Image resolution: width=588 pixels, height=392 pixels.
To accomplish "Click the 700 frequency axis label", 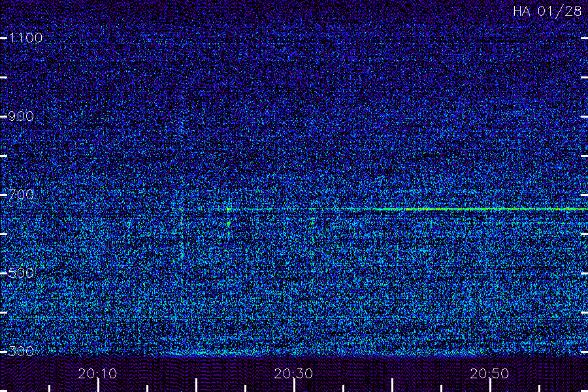I will pyautogui.click(x=21, y=195).
